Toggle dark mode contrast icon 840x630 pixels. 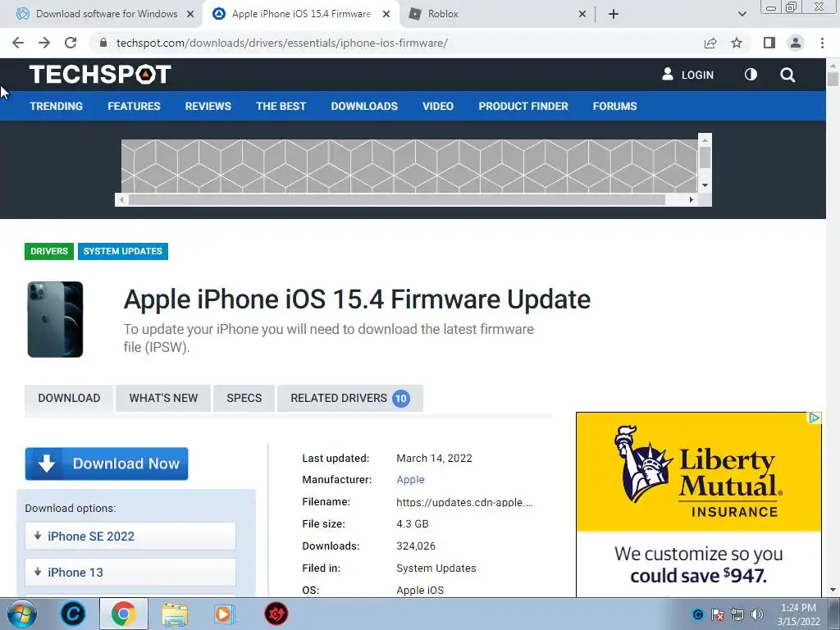click(x=751, y=75)
